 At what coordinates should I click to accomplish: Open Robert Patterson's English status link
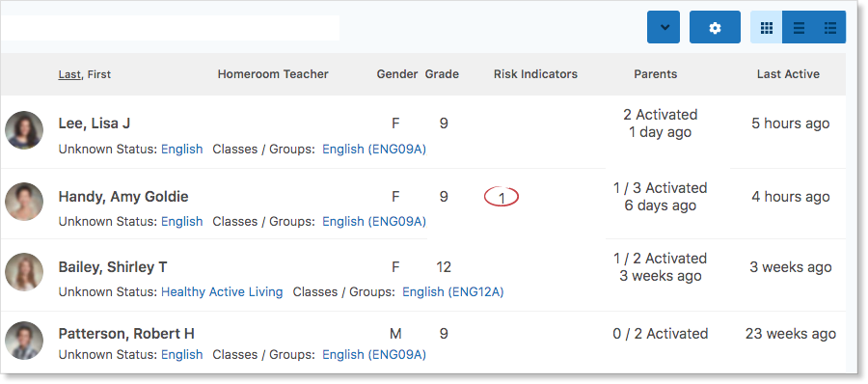point(182,355)
